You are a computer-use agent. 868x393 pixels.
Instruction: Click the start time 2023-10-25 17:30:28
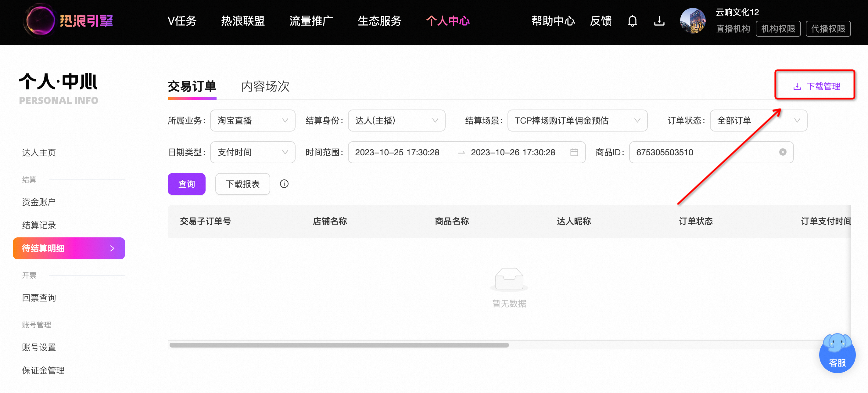[x=397, y=152]
